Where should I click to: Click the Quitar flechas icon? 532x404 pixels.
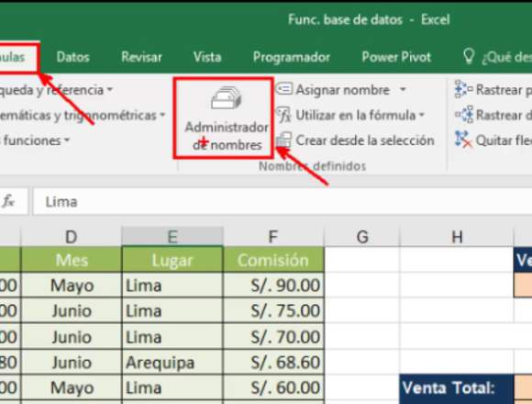(464, 140)
